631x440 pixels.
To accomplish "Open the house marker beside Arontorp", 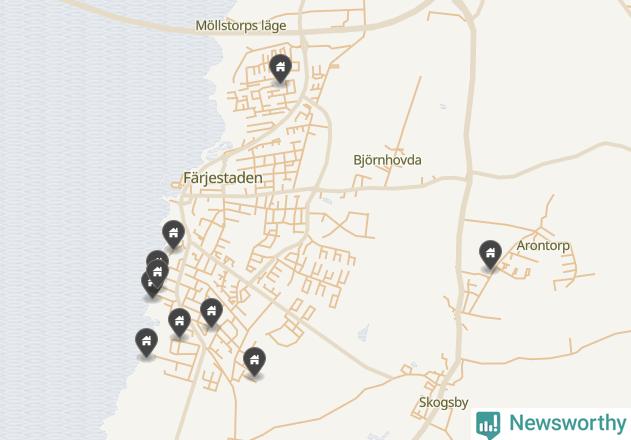I will [x=490, y=255].
